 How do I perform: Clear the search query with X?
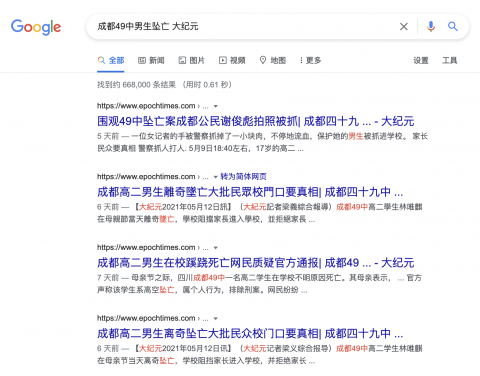pos(404,26)
